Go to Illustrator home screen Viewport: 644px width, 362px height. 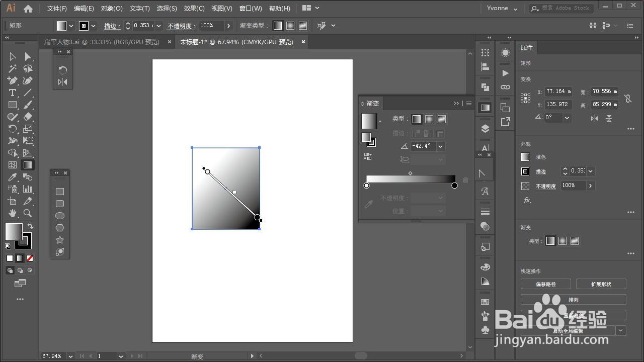28,9
